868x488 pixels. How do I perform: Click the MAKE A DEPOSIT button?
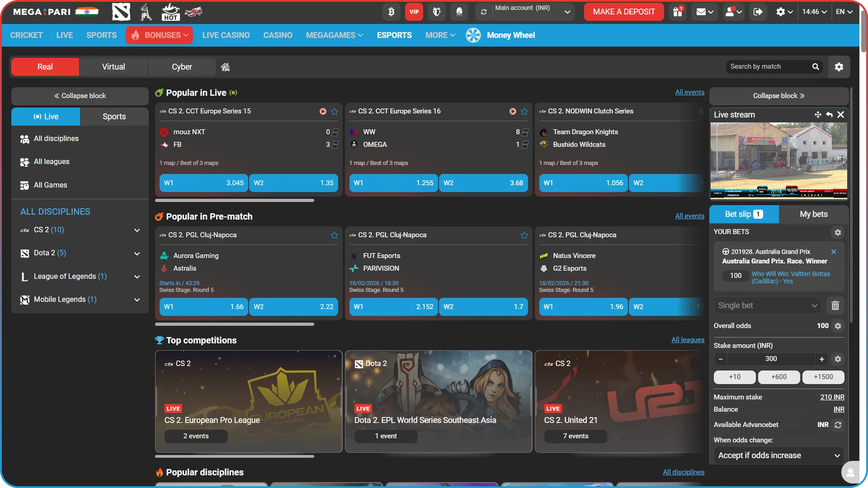[623, 12]
